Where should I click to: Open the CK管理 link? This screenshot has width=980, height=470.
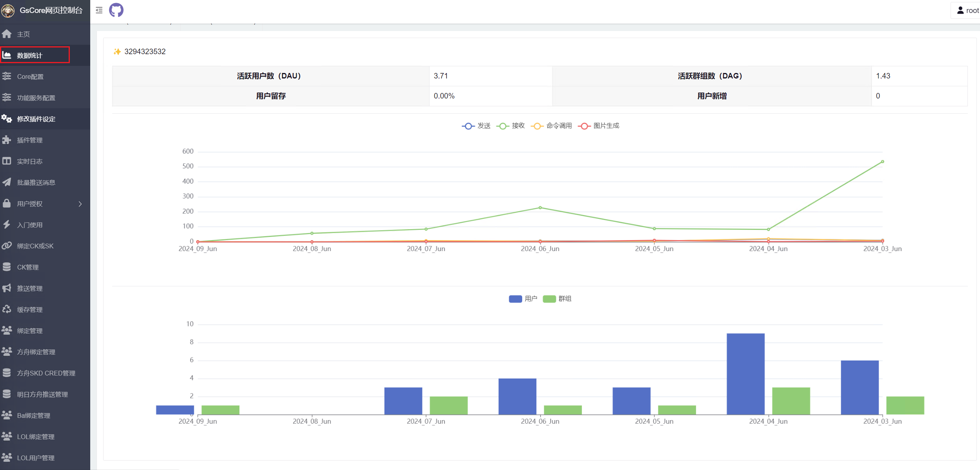pyautogui.click(x=45, y=267)
